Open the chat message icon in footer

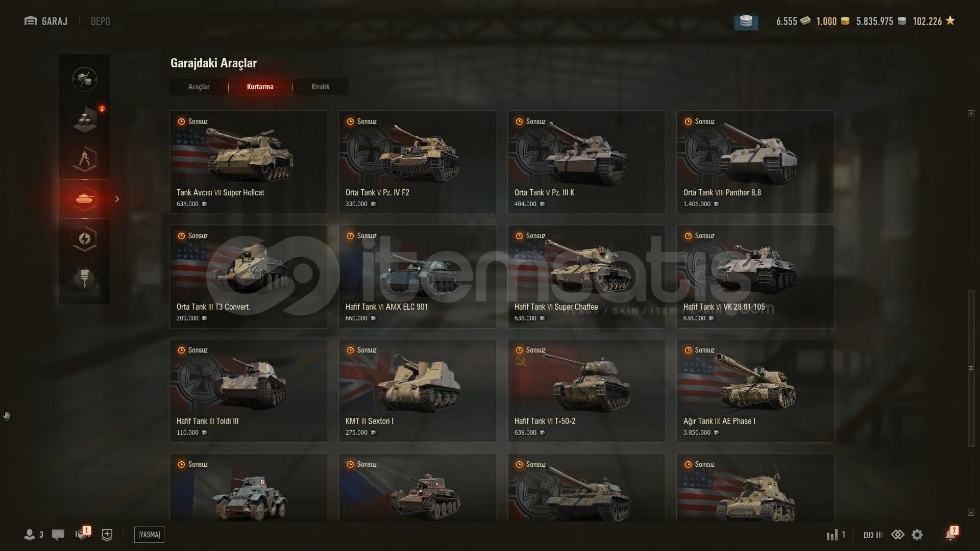58,535
